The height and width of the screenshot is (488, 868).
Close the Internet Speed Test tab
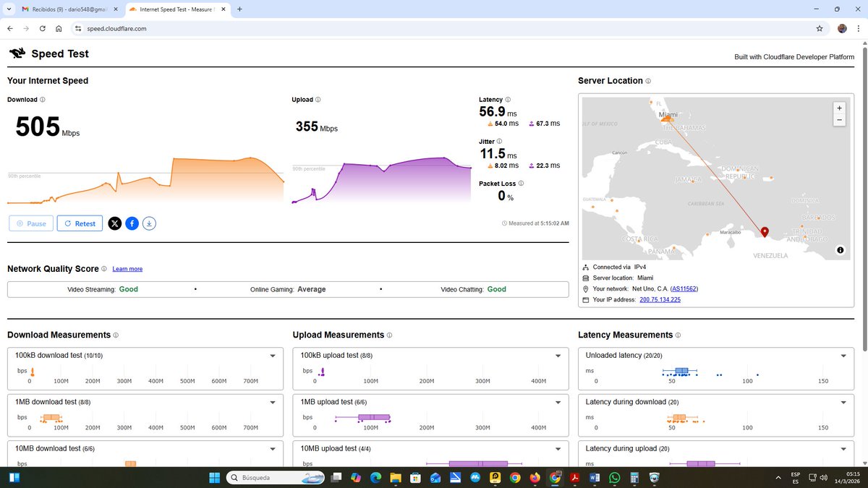[x=223, y=9]
